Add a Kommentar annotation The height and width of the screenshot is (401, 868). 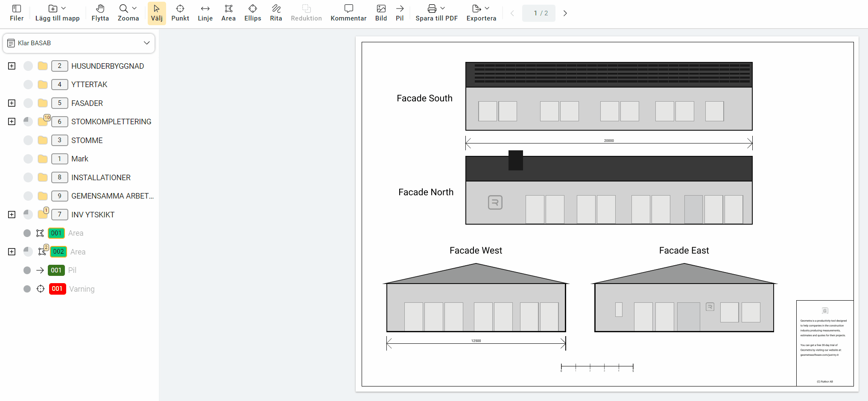[348, 13]
